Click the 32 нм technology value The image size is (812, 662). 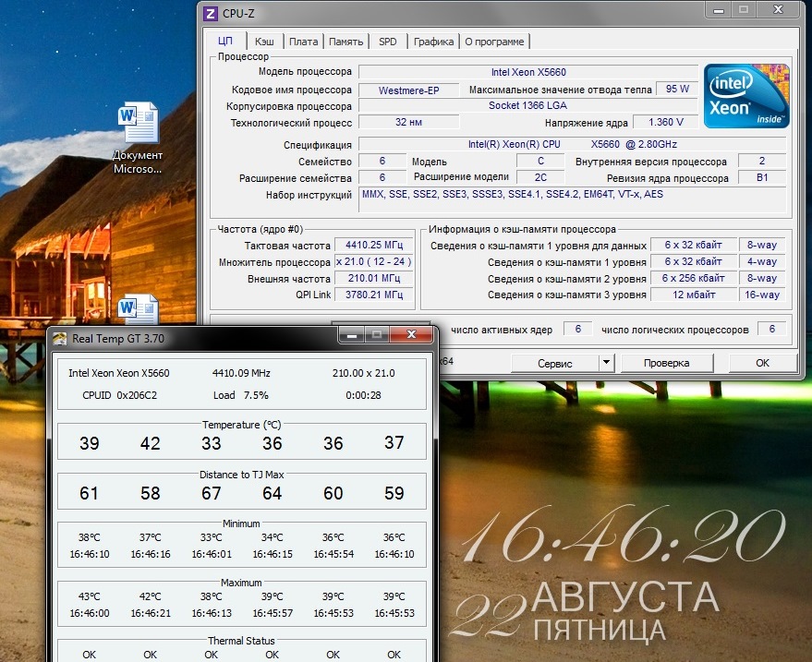pyautogui.click(x=408, y=123)
